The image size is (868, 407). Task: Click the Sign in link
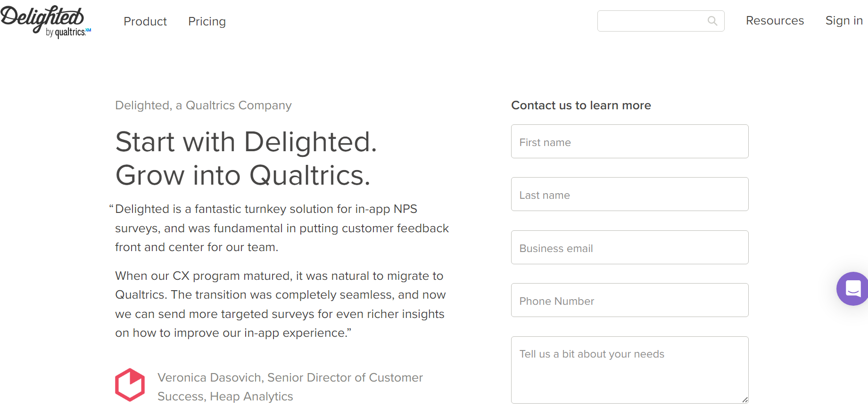tap(843, 21)
